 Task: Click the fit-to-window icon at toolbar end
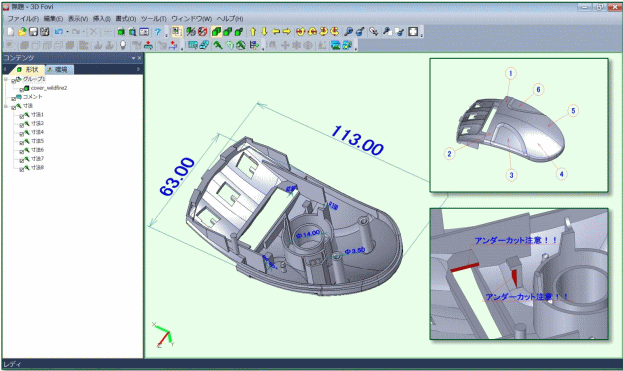point(413,32)
